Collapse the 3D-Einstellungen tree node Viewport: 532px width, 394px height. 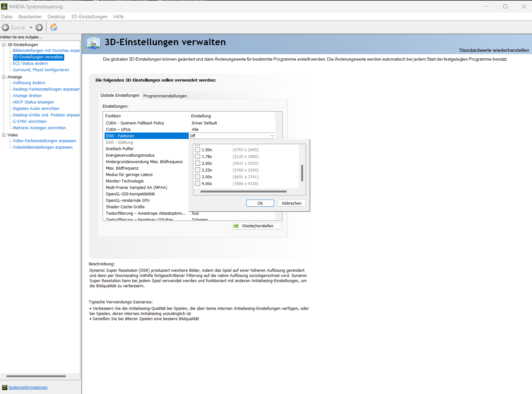tap(4, 45)
